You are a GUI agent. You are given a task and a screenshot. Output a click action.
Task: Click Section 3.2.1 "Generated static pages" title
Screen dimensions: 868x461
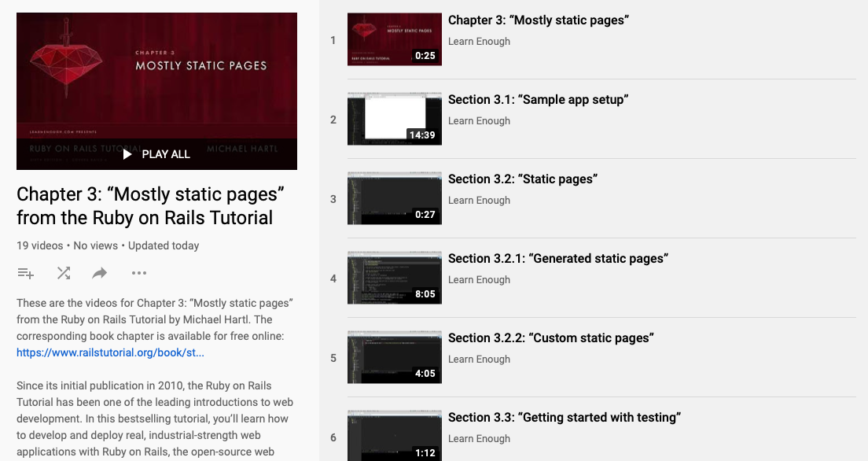(557, 259)
